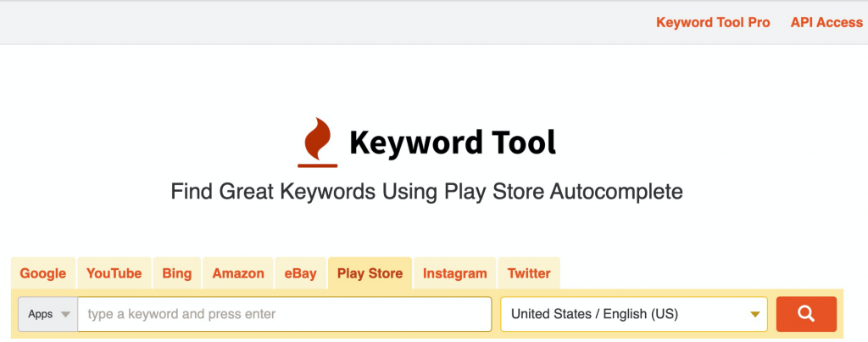Choose the Amazon tab
The width and height of the screenshot is (868, 342).
click(238, 273)
